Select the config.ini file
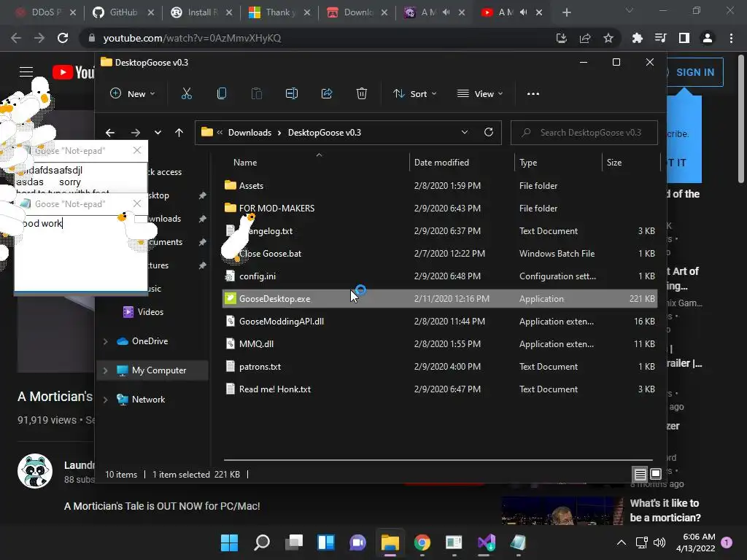 440,276
